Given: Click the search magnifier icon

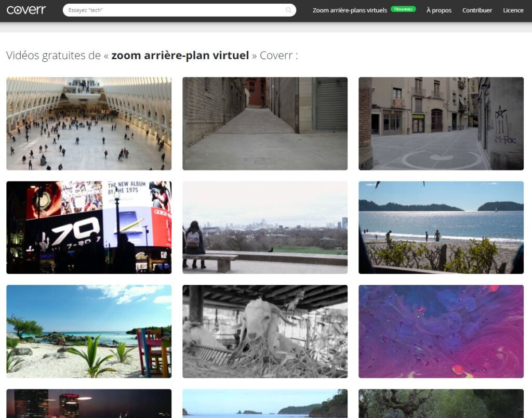Looking at the screenshot, I should (x=288, y=10).
